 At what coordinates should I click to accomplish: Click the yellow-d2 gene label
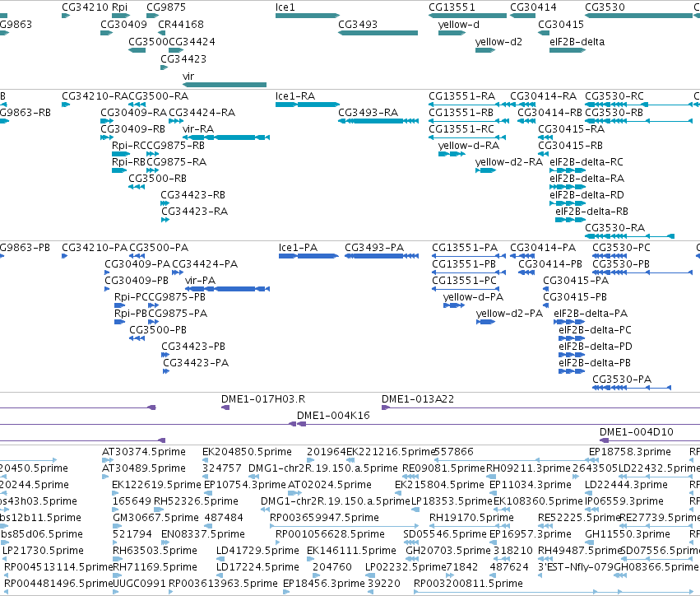pos(498,42)
